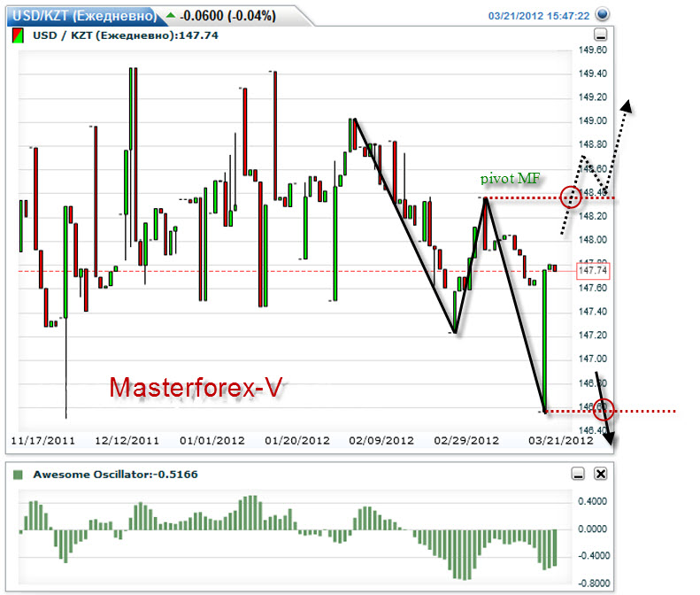This screenshot has width=700, height=595.
Task: Click the 147.00 price axis label
Action: click(593, 359)
